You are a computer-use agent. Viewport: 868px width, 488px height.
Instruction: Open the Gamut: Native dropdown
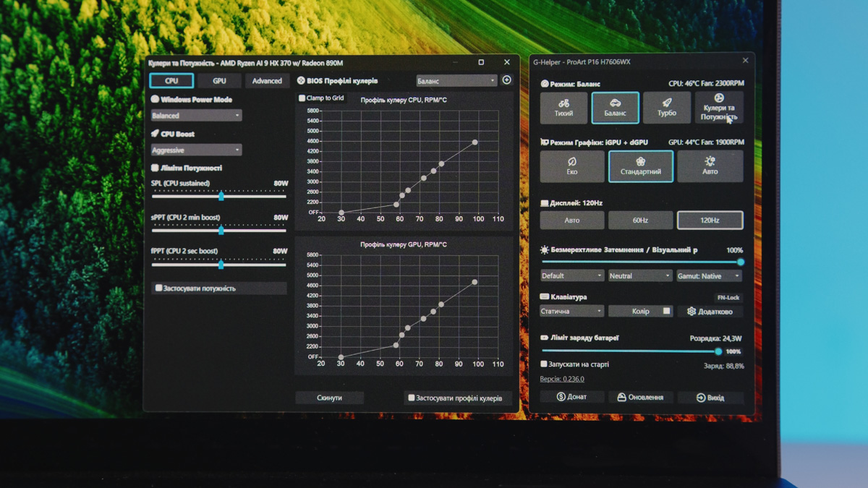click(x=710, y=275)
